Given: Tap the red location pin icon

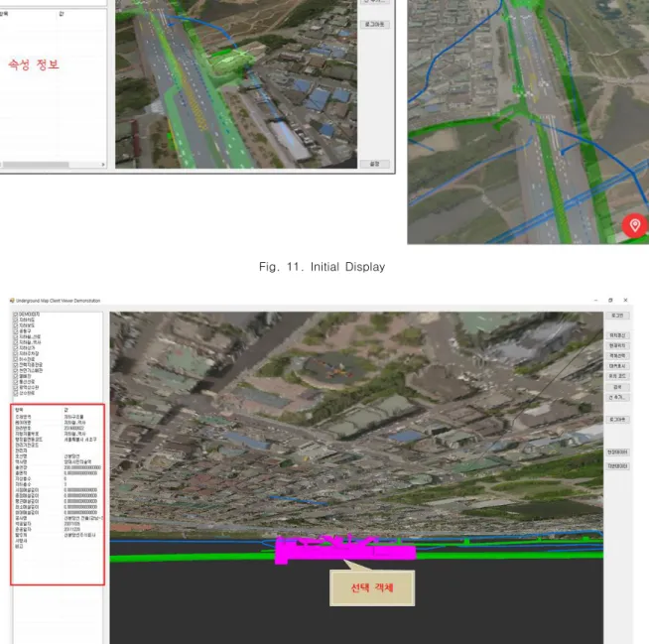Looking at the screenshot, I should (x=635, y=225).
